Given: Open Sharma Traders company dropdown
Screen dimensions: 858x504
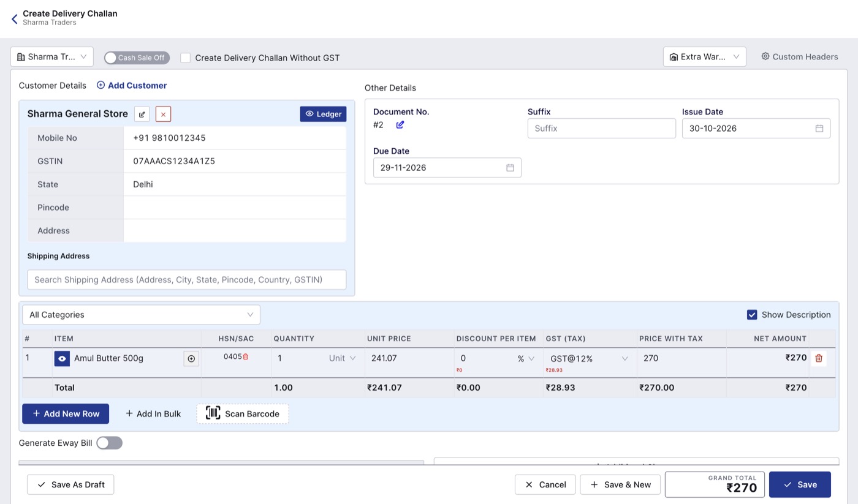Looking at the screenshot, I should [52, 57].
